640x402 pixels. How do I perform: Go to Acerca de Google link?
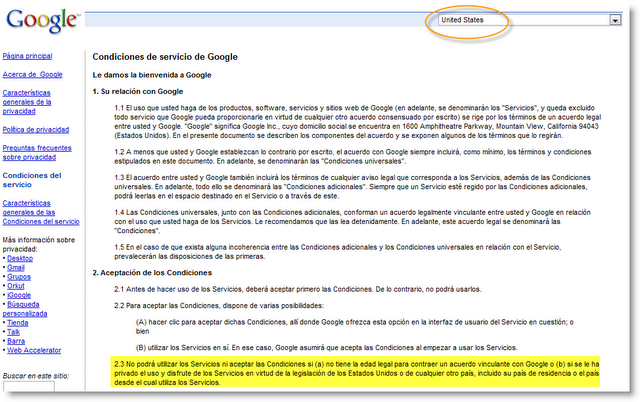click(x=32, y=74)
